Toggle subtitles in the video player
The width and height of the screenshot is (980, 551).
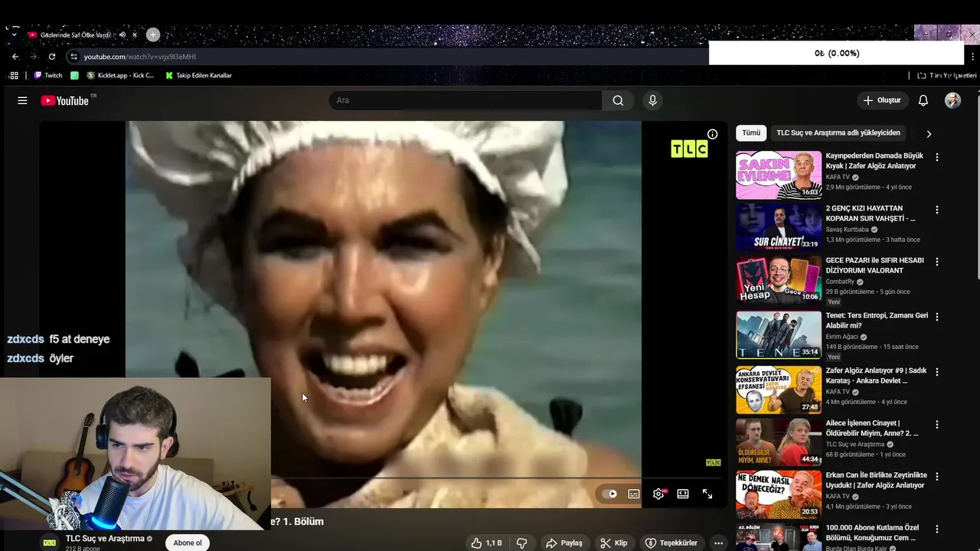point(634,494)
